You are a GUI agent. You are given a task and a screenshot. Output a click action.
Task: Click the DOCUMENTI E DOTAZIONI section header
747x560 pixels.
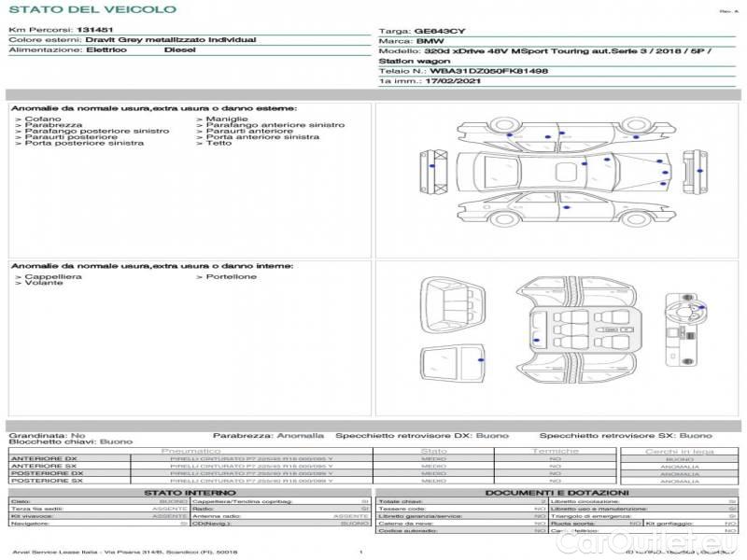click(x=557, y=493)
